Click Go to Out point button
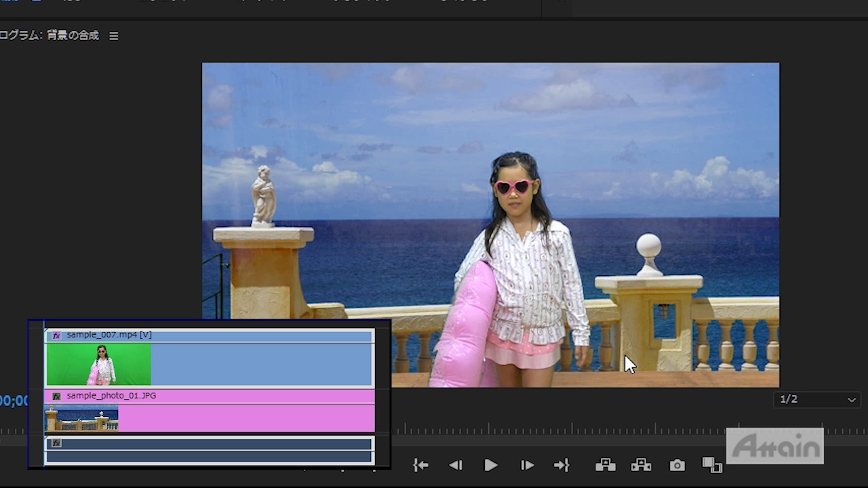Viewport: 868px width, 488px height. pyautogui.click(x=561, y=465)
